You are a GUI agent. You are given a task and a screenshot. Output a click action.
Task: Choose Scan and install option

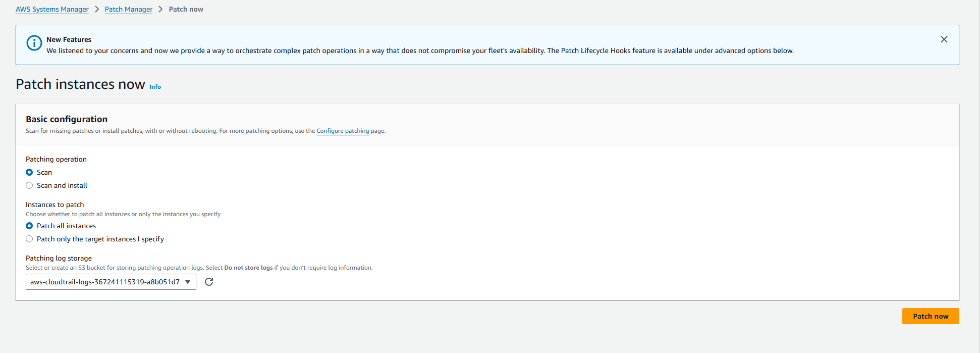pyautogui.click(x=29, y=185)
